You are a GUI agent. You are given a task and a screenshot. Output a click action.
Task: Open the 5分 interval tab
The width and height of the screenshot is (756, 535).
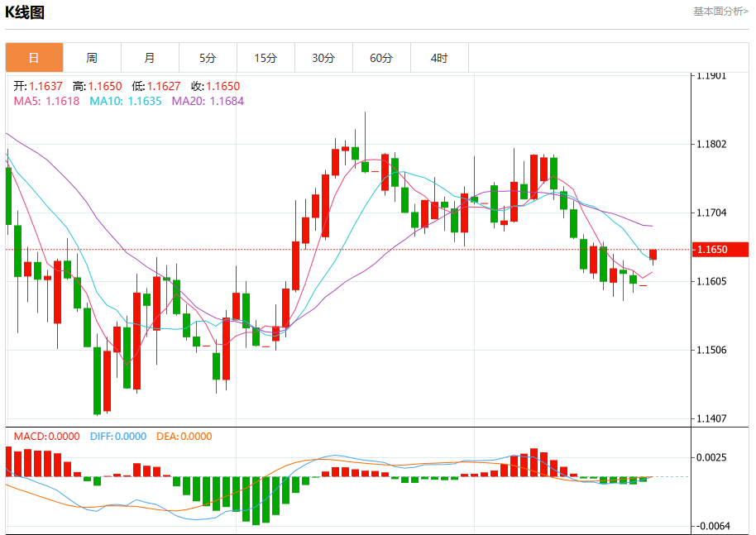[208, 58]
